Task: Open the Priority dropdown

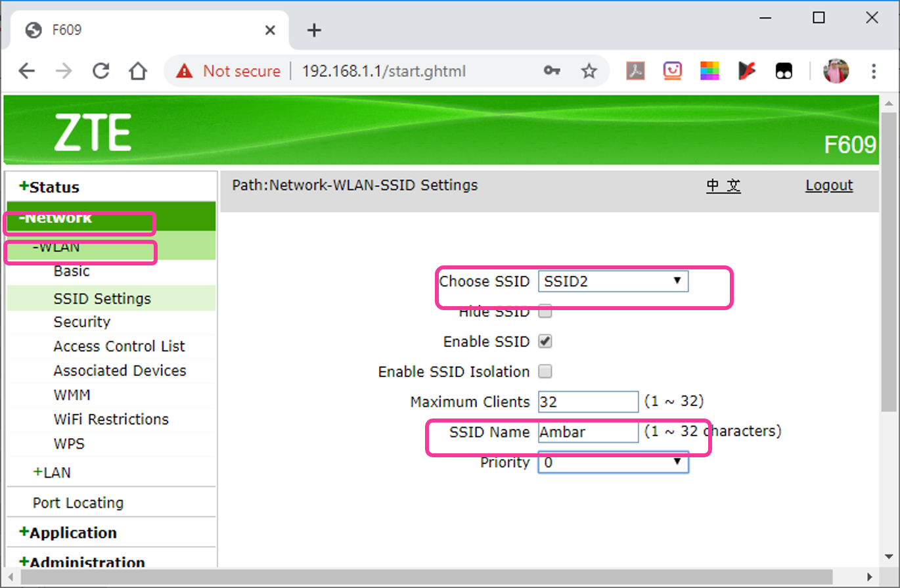Action: pyautogui.click(x=612, y=463)
